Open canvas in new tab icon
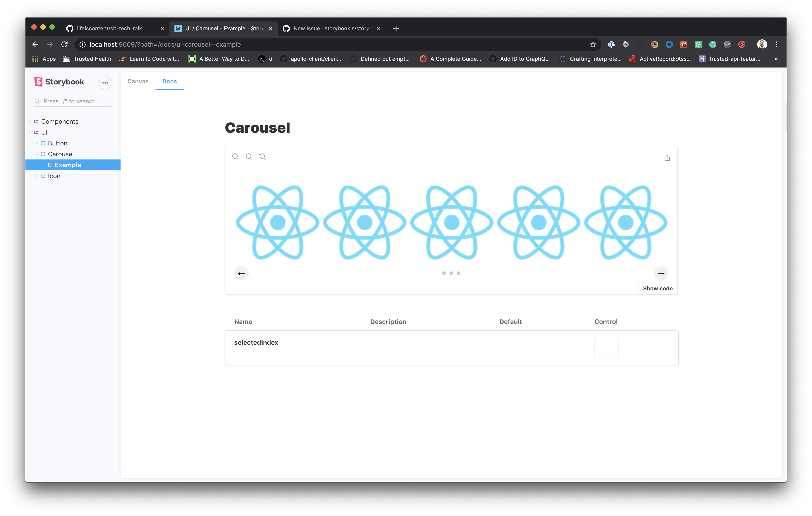 [x=667, y=158]
